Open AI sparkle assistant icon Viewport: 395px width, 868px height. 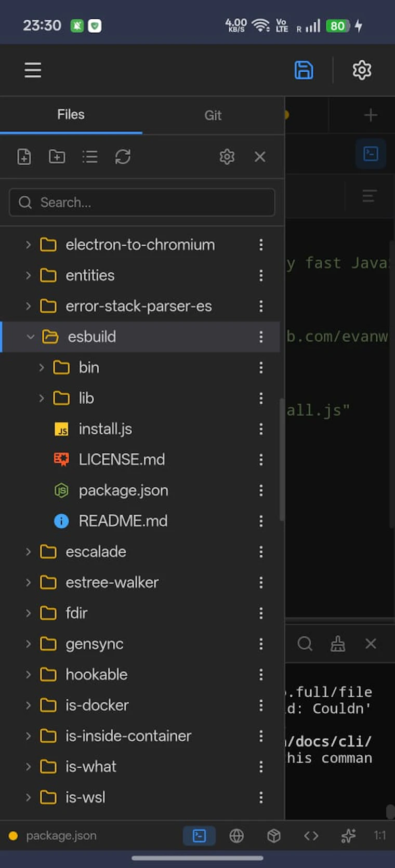[x=348, y=835]
